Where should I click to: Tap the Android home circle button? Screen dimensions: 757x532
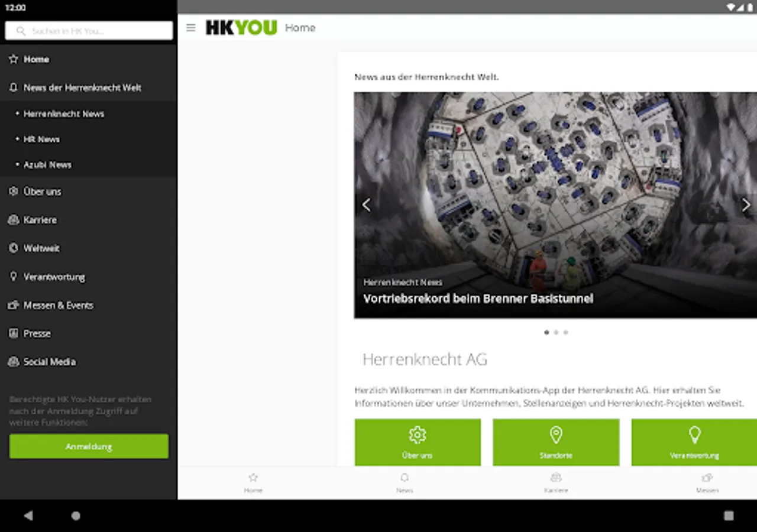point(76,515)
